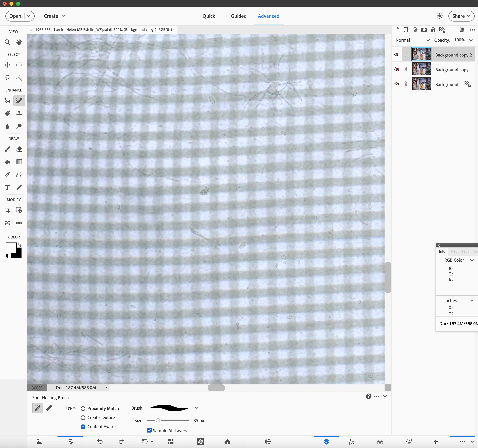Click the Open button

(x=15, y=16)
